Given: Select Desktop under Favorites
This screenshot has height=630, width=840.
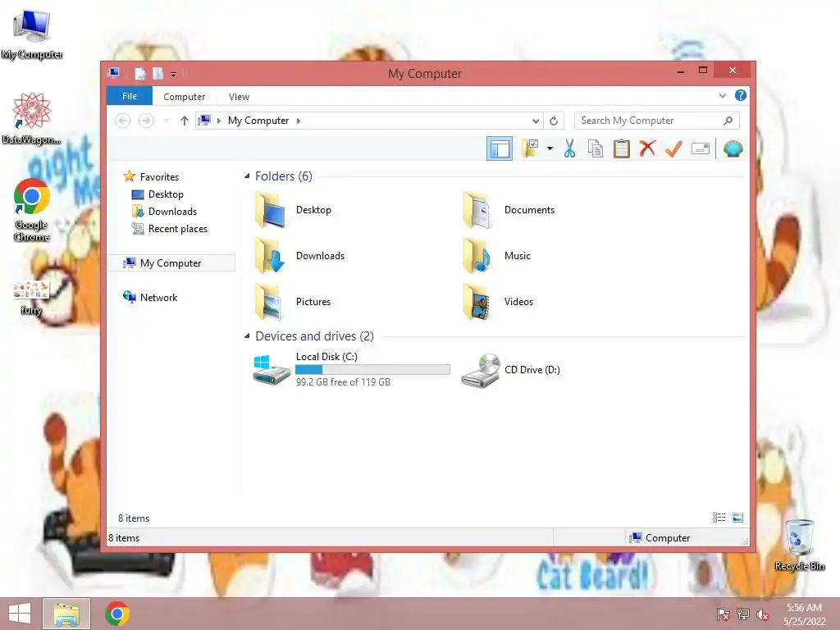Looking at the screenshot, I should pos(166,194).
